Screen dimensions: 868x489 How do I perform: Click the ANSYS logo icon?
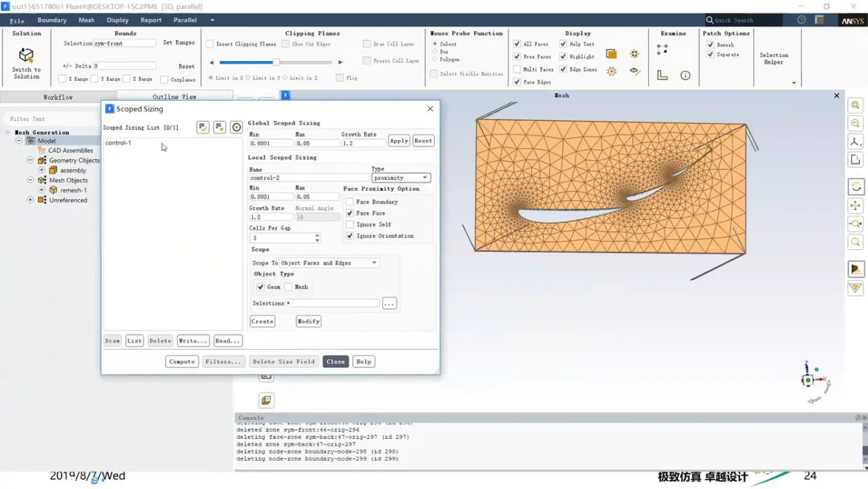click(x=853, y=20)
